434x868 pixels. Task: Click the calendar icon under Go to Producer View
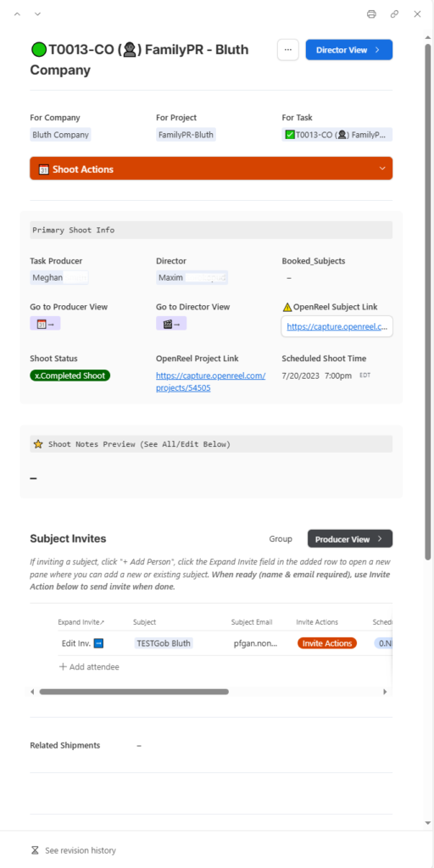click(x=46, y=325)
